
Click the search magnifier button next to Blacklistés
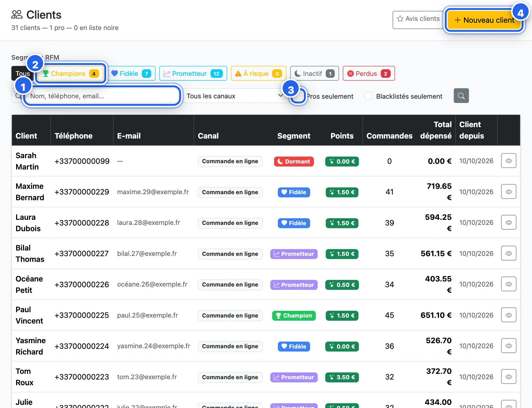pyautogui.click(x=461, y=96)
